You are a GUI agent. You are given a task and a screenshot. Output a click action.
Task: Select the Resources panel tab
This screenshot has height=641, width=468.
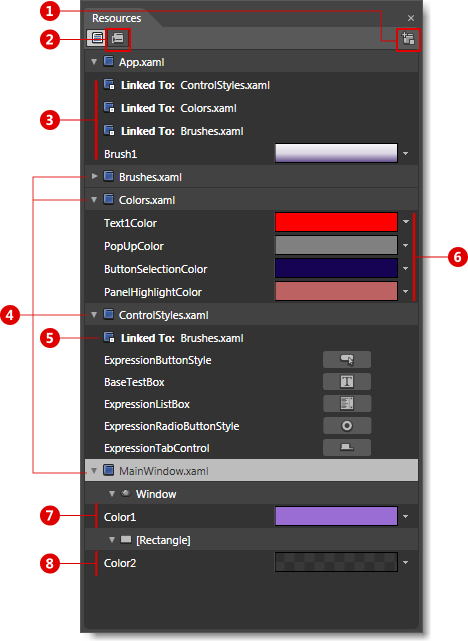point(116,18)
